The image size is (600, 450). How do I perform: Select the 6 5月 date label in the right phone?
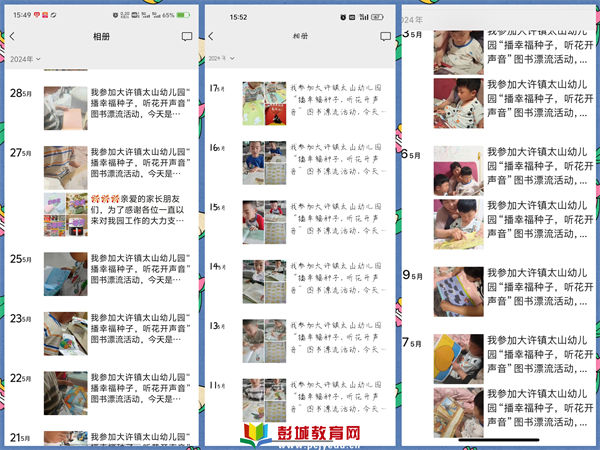click(411, 154)
